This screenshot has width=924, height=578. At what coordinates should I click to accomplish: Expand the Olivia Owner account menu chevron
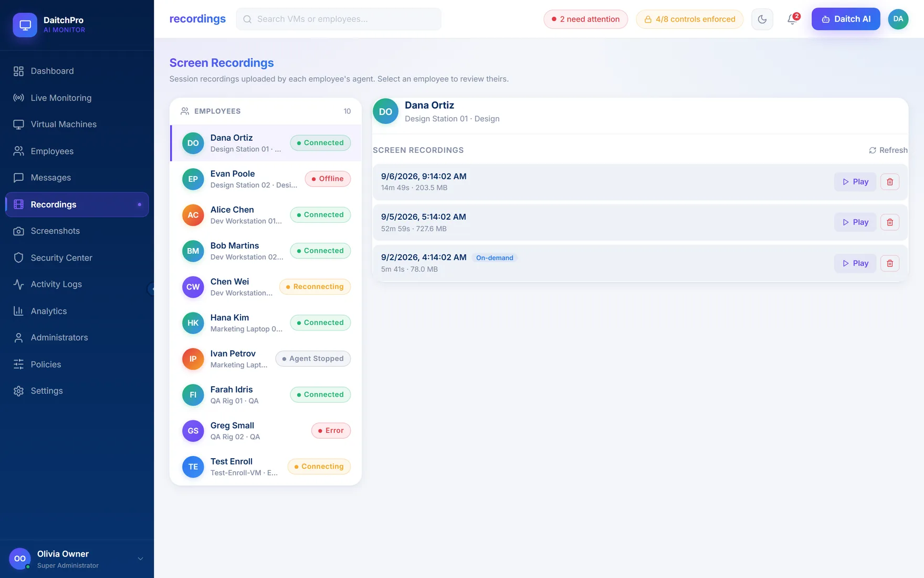[x=140, y=559]
